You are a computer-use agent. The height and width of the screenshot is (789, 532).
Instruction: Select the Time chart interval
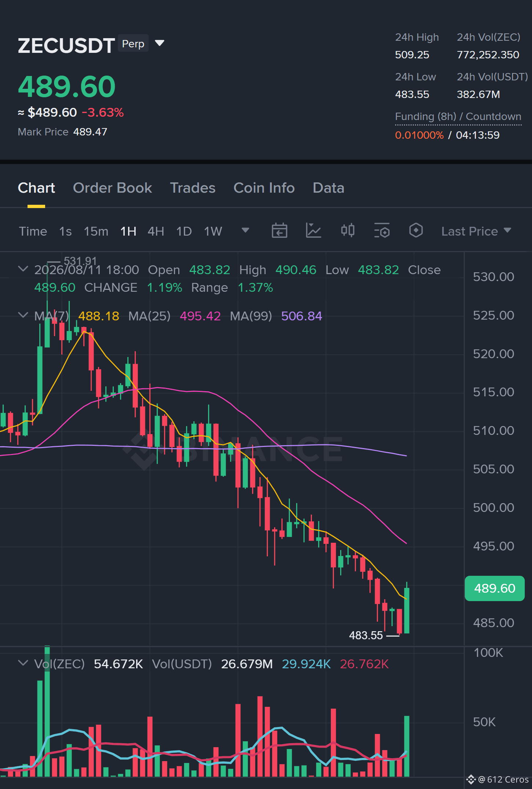pos(33,231)
